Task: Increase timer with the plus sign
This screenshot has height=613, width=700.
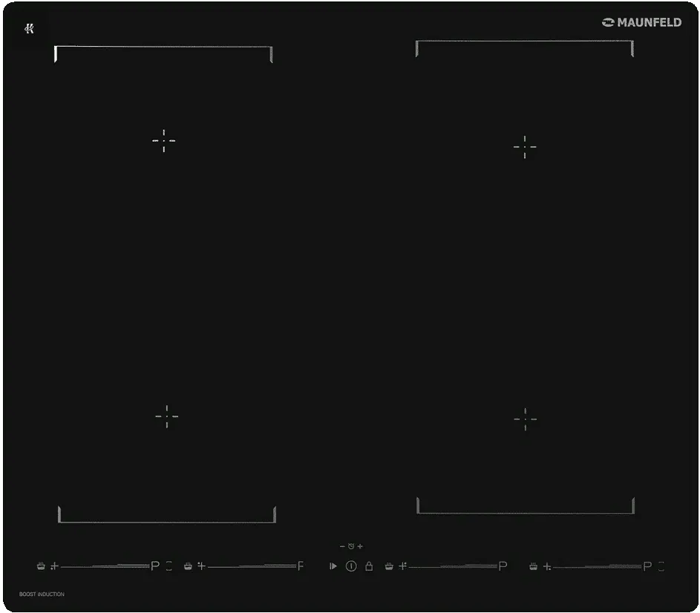Action: point(361,547)
